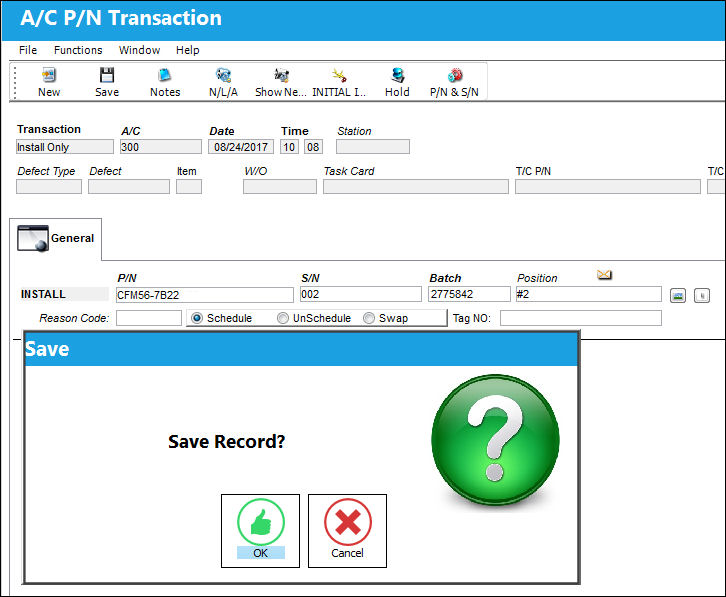Click the Hold toolbar icon
Screen dimensions: 726x597
pos(397,75)
